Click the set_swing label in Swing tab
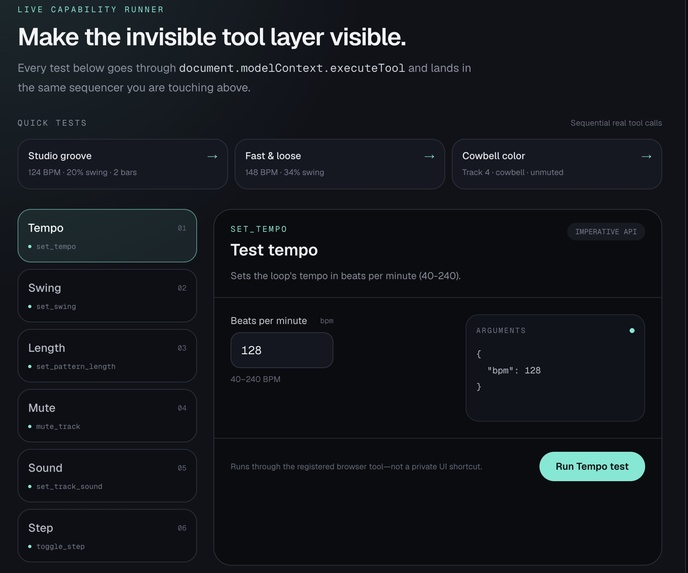This screenshot has width=688, height=573. point(56,306)
